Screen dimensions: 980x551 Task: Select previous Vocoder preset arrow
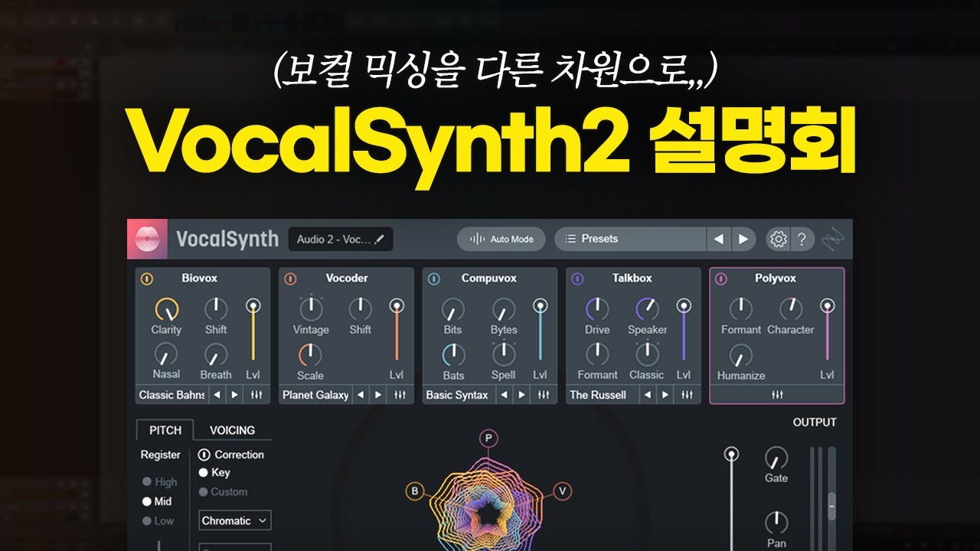coord(360,395)
